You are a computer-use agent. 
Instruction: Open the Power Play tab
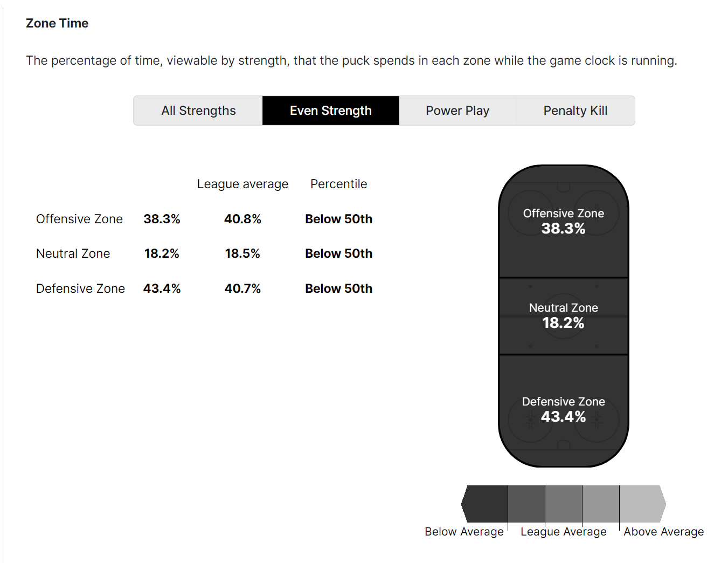tap(457, 111)
